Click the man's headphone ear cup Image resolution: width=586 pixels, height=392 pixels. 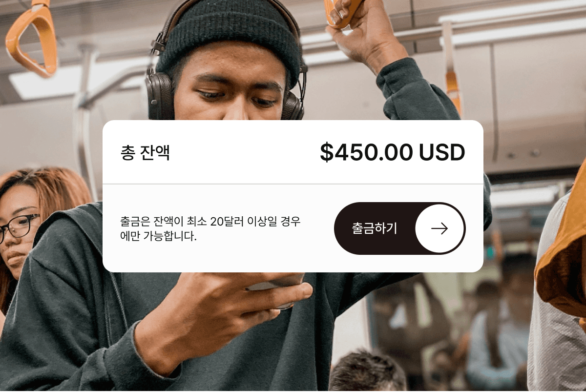coord(160,96)
